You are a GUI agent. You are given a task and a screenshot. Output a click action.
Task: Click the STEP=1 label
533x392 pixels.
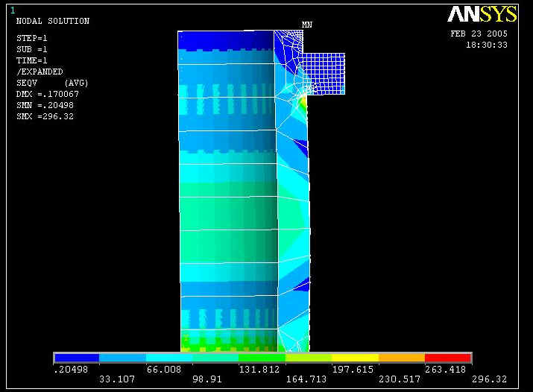(31, 38)
